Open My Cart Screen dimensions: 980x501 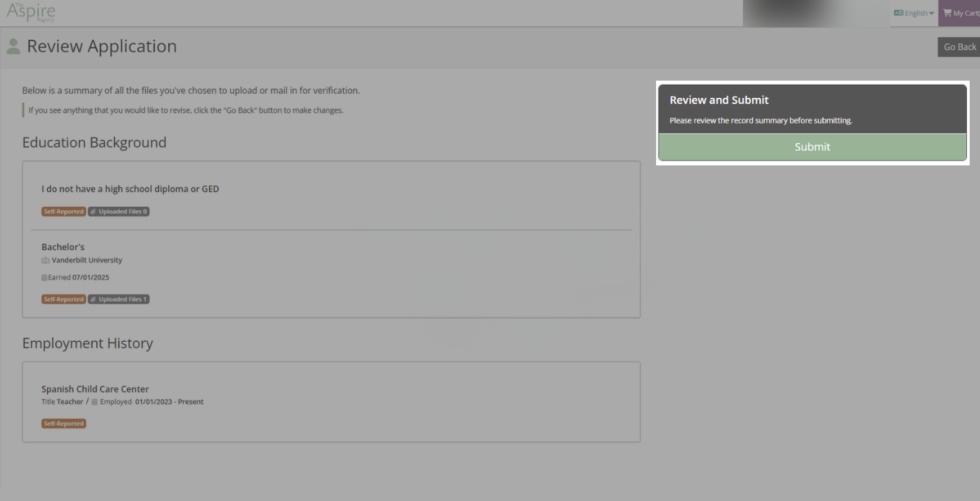pos(960,13)
